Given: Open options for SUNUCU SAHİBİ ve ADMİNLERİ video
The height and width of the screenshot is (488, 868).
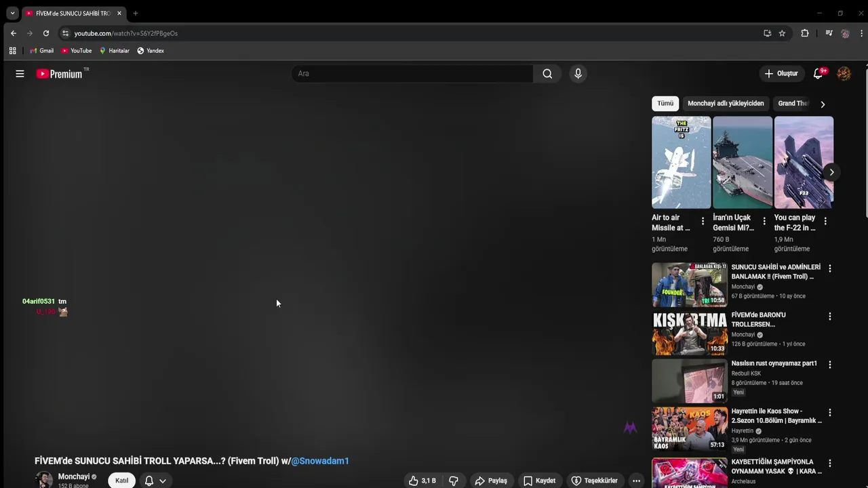Looking at the screenshot, I should coord(829,268).
